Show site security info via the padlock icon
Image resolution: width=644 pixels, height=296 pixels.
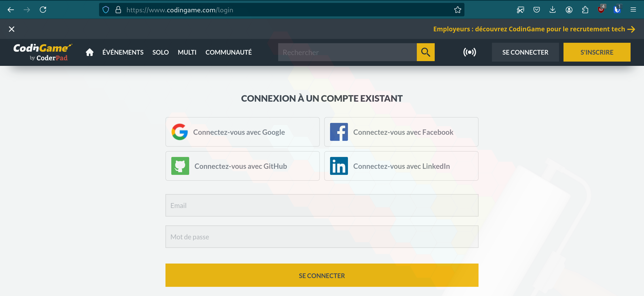click(118, 10)
